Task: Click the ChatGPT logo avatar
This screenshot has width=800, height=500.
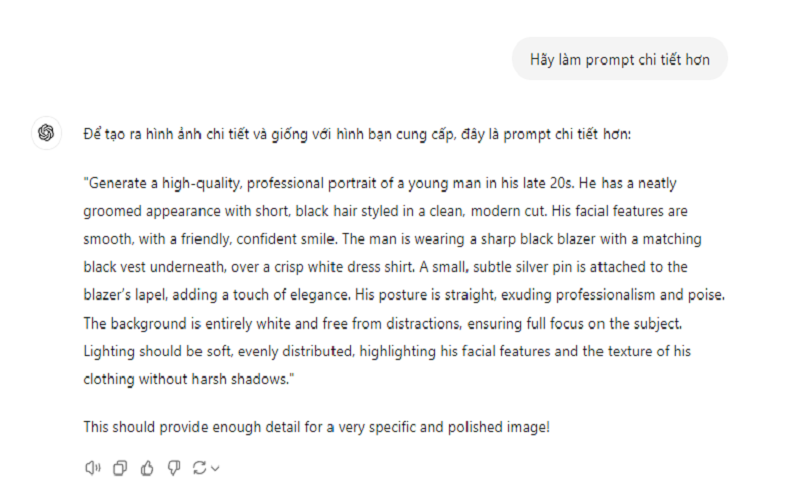Action: coord(46,133)
